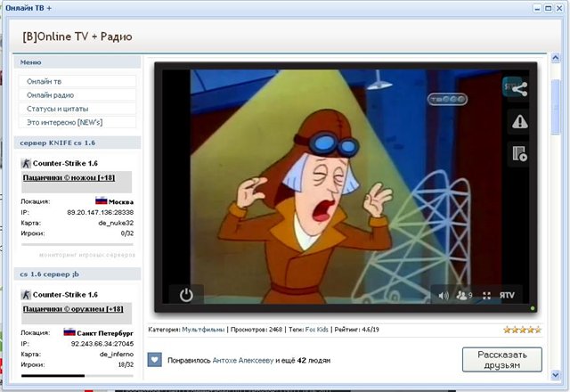Click the cs 1.6 сервер ;b header
Screen dimensions: 570x392
[x=77, y=274]
